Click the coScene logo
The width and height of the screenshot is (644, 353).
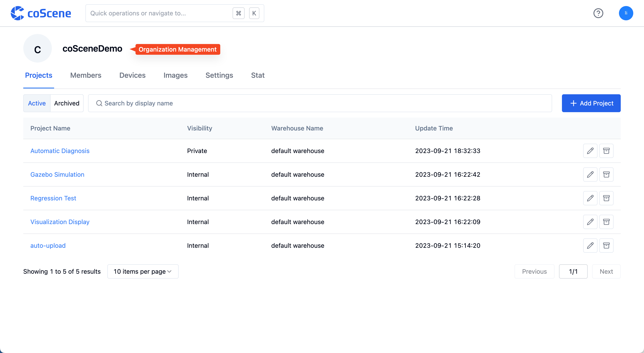coord(41,13)
